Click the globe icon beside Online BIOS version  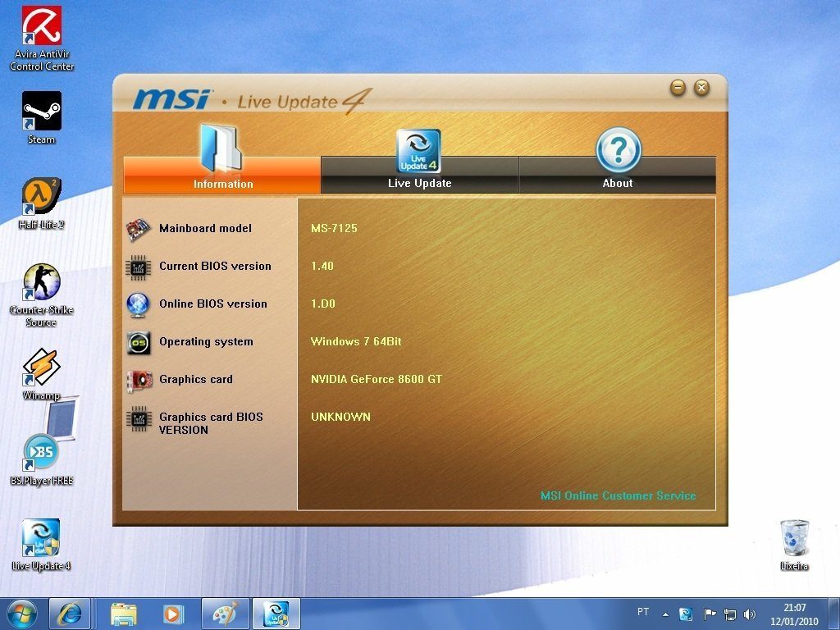pyautogui.click(x=138, y=304)
